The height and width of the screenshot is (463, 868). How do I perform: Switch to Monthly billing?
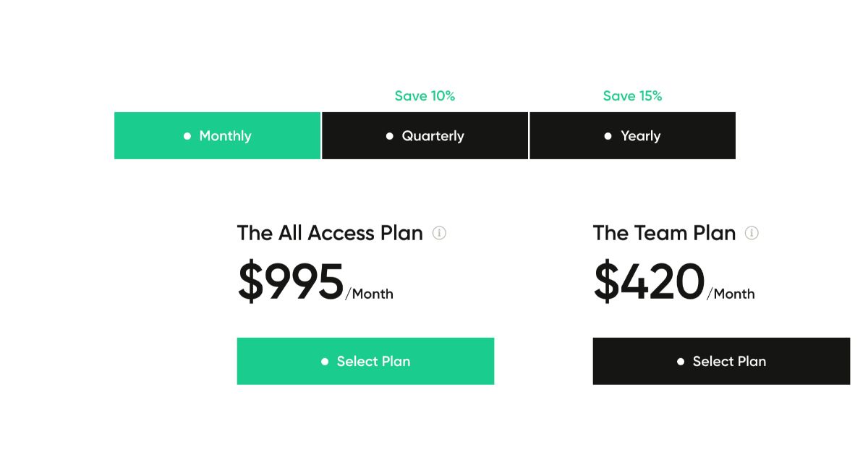pos(218,136)
